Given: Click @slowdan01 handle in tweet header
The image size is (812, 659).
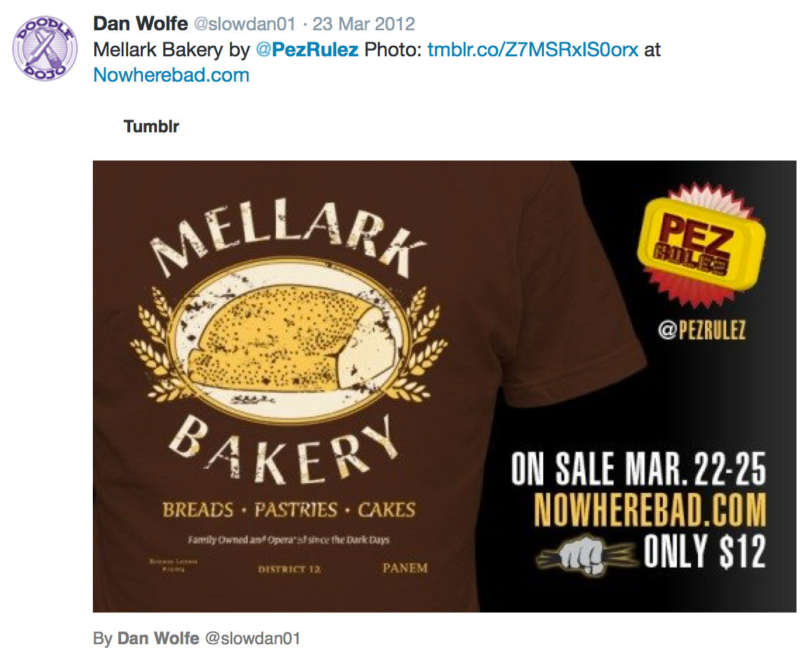Looking at the screenshot, I should (244, 25).
